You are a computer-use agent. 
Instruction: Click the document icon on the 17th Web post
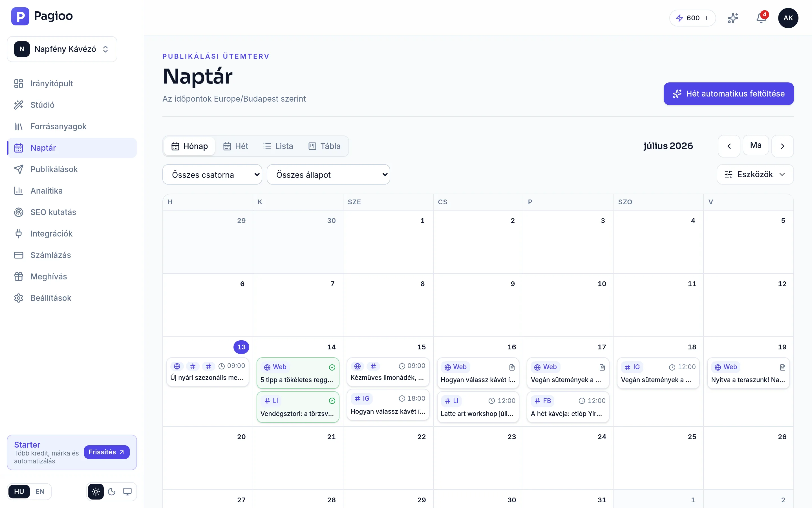click(602, 367)
